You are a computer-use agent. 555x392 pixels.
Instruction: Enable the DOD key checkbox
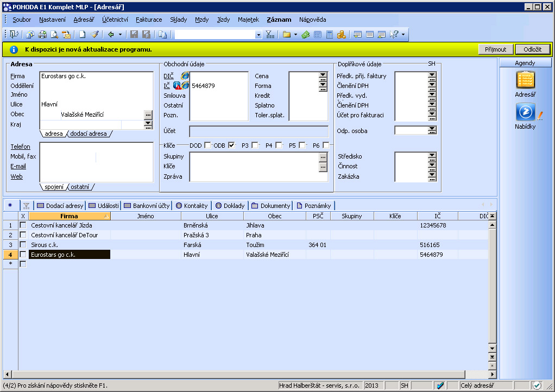click(207, 145)
